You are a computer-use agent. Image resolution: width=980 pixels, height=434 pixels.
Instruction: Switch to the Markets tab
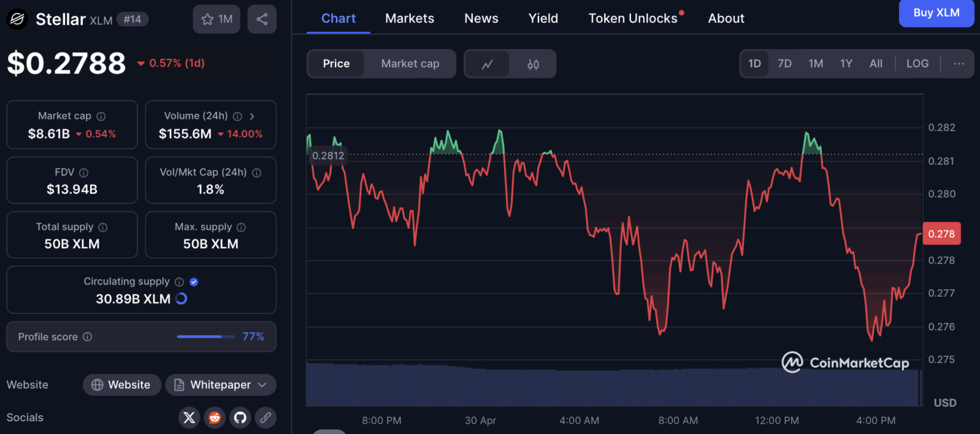pyautogui.click(x=409, y=18)
